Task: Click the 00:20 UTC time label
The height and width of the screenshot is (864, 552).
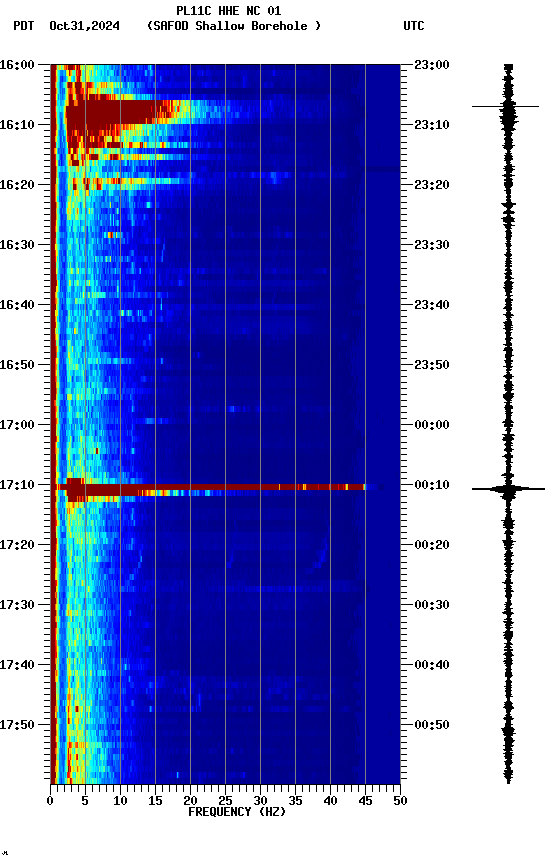Action: (x=432, y=546)
